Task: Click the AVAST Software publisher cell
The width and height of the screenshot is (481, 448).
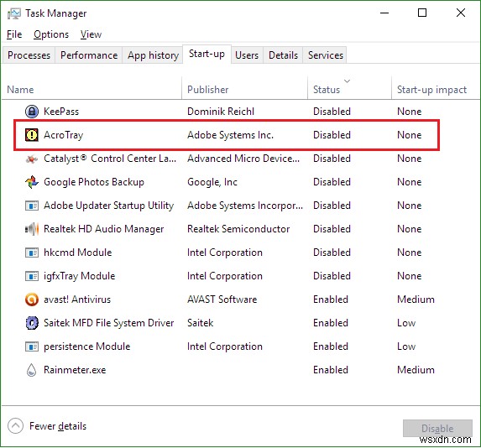Action: point(222,300)
